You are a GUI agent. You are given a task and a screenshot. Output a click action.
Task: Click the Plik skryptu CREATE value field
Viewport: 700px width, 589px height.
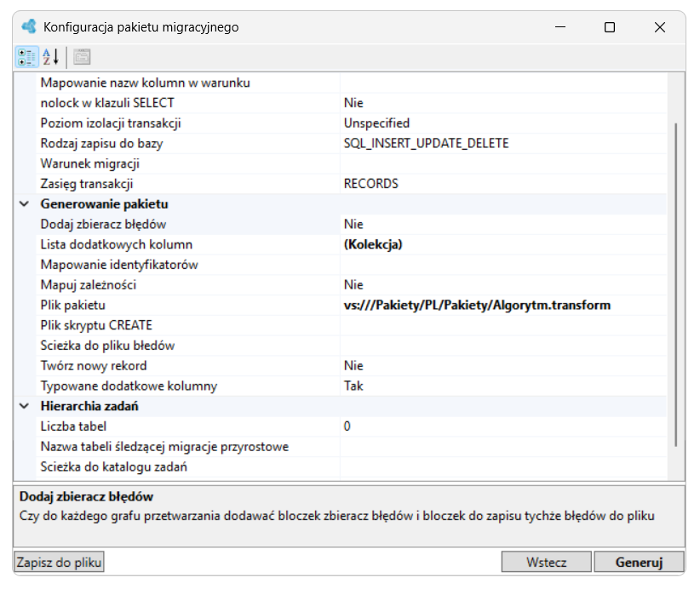pos(503,325)
